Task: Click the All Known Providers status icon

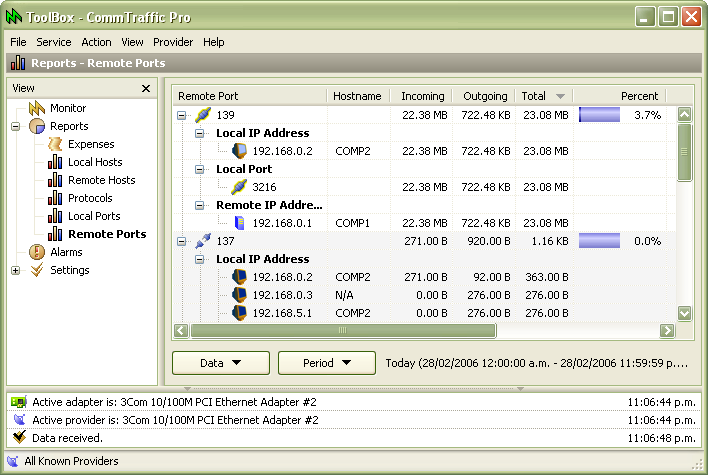Action: (13, 461)
